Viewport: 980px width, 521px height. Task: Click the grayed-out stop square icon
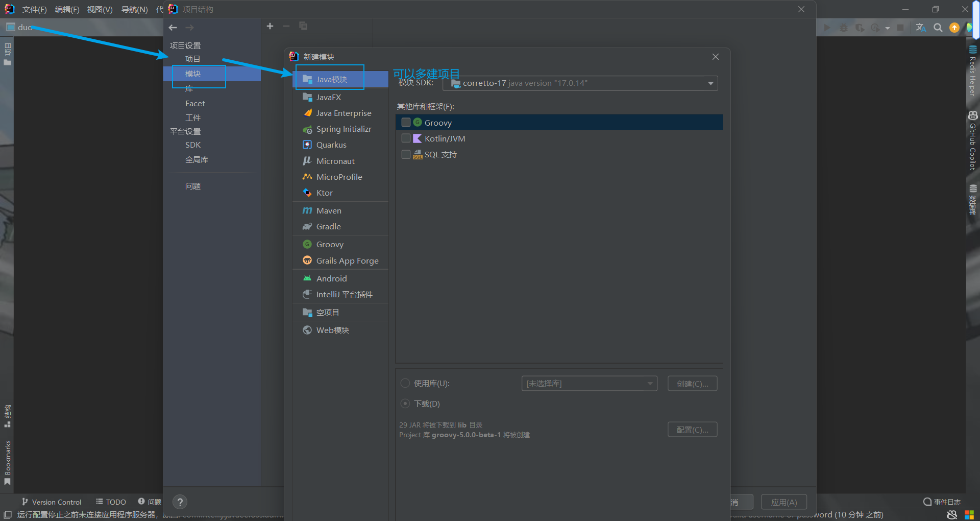[x=901, y=28]
